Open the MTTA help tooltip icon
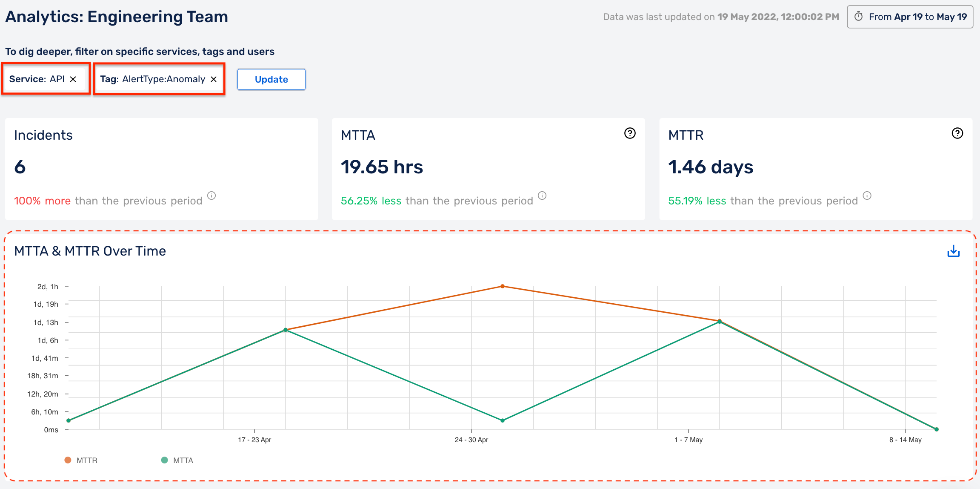The image size is (980, 489). (x=629, y=133)
